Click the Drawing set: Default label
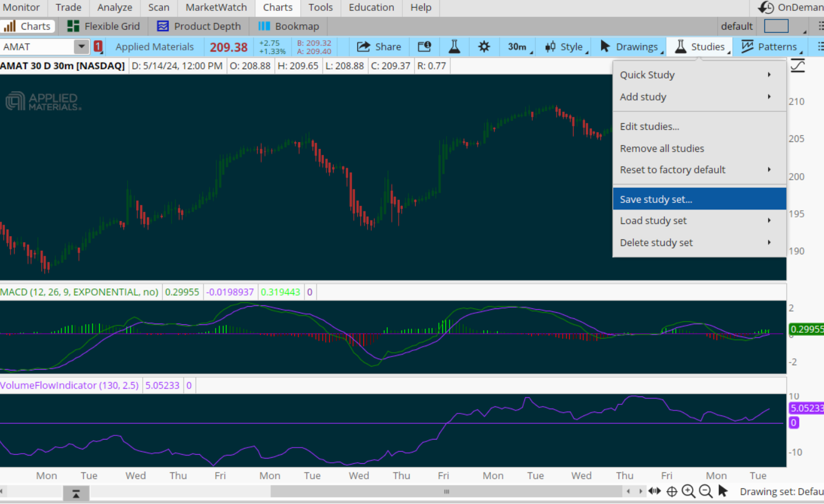Image resolution: width=824 pixels, height=504 pixels. (781, 491)
